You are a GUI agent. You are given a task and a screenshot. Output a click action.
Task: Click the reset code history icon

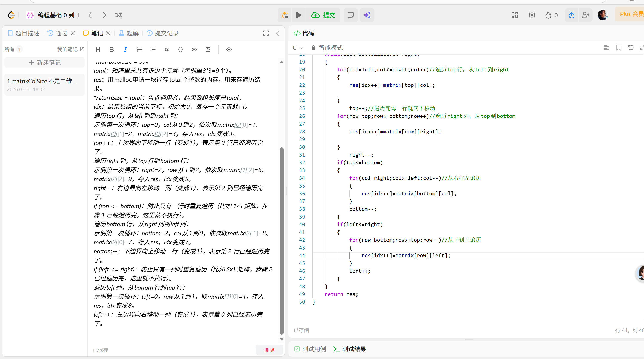(x=631, y=48)
